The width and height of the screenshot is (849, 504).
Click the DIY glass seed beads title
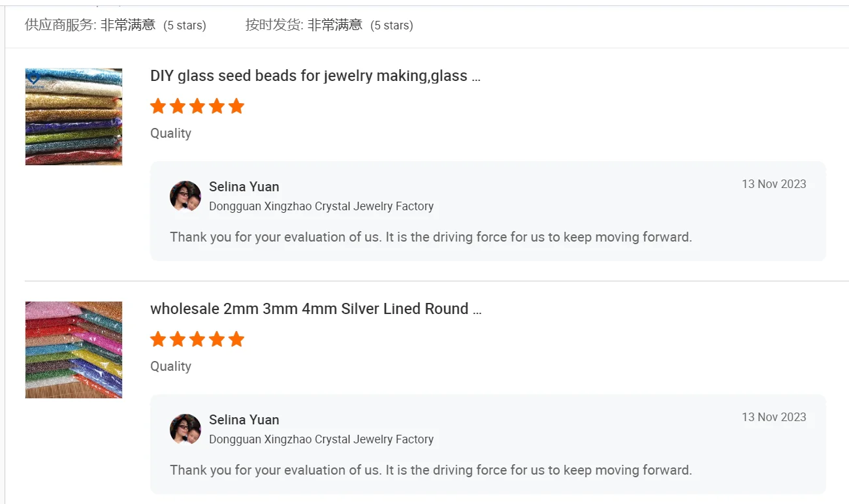315,76
